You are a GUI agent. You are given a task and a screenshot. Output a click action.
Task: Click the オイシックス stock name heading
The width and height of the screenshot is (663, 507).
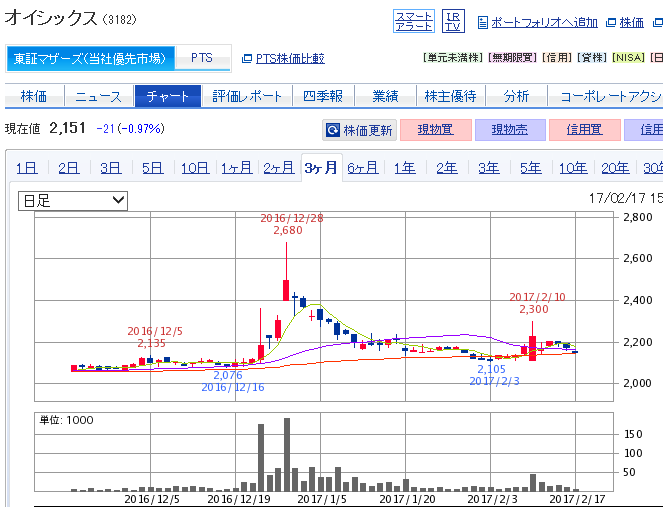[51, 18]
